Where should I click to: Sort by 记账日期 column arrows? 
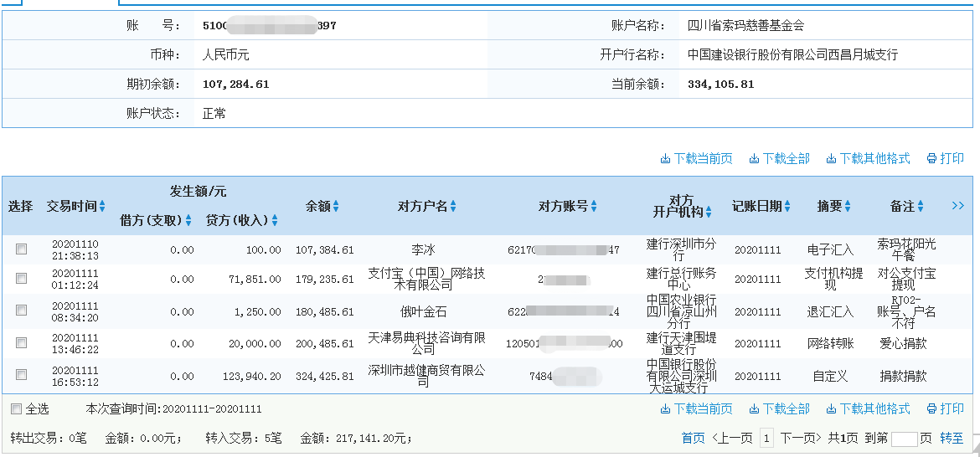(787, 206)
